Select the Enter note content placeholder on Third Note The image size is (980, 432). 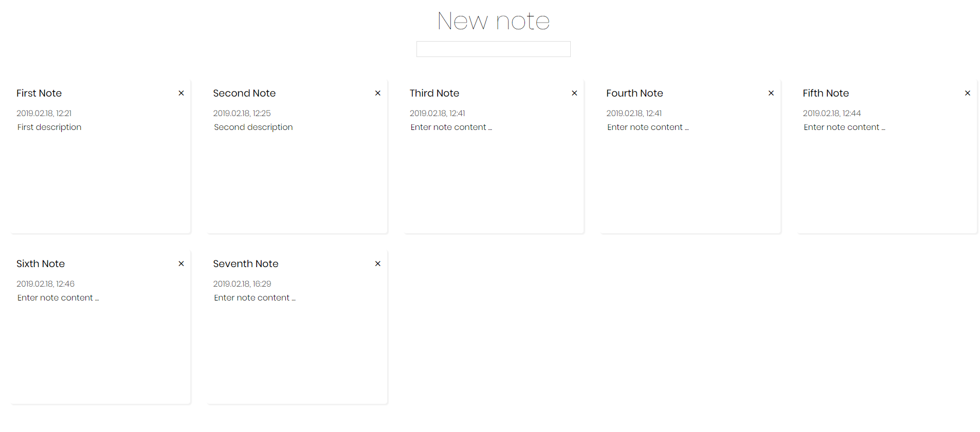[451, 127]
